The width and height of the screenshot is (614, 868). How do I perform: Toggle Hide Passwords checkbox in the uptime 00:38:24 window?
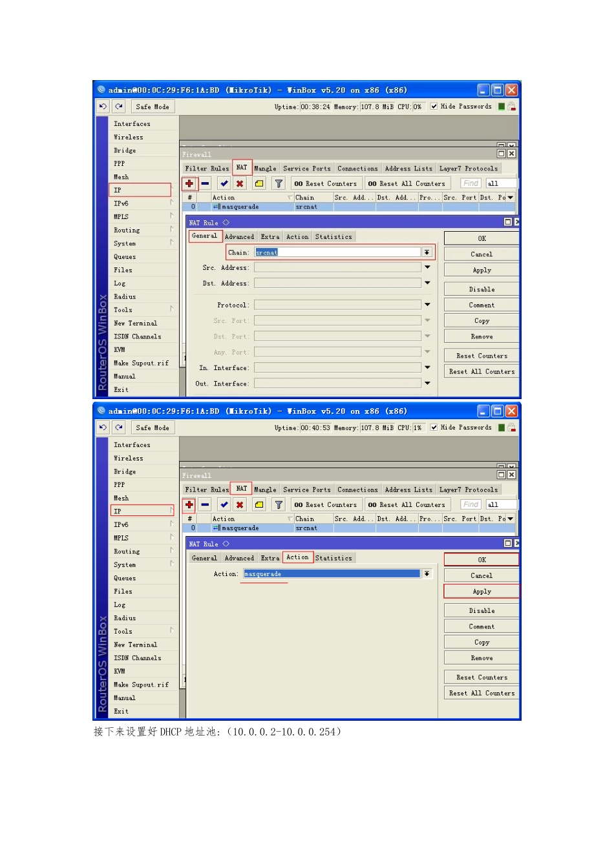[x=434, y=107]
